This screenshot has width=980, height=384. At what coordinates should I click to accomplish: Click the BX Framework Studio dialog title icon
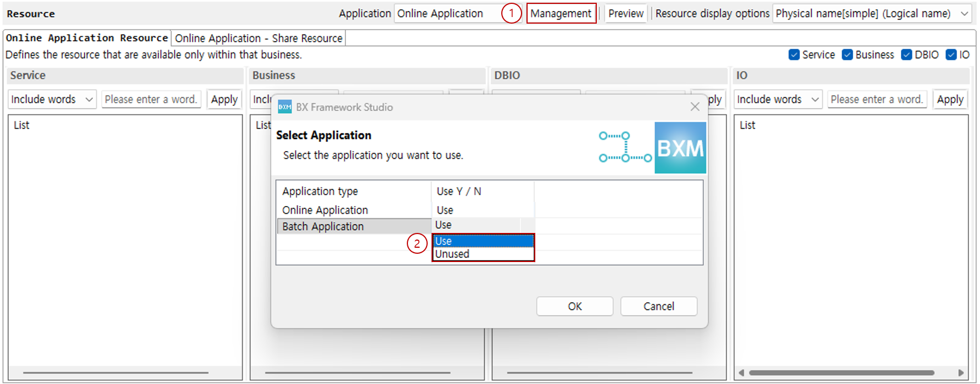point(284,107)
